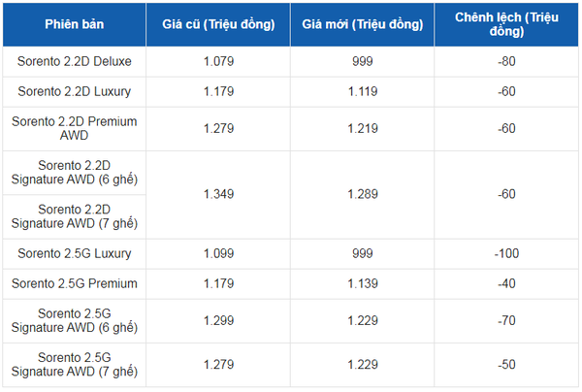This screenshot has height=392, width=582.
Task: Select Sorento 2.2D Signature AWD (6 ghế)
Action: click(x=75, y=172)
